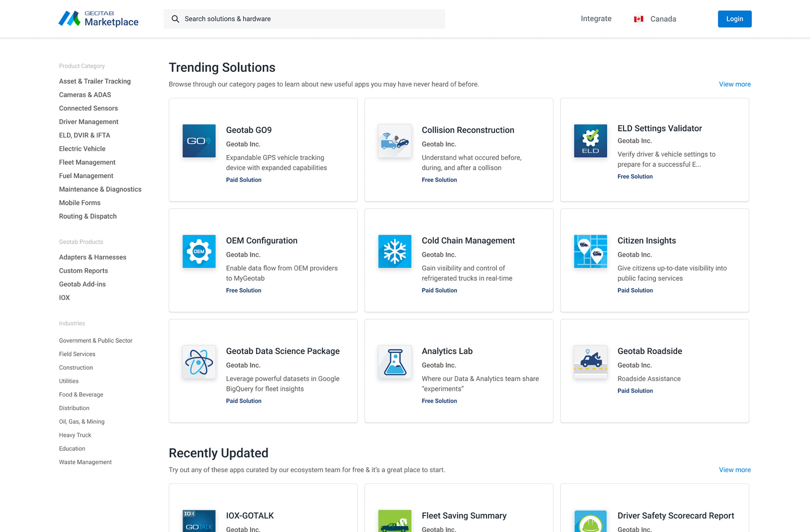The width and height of the screenshot is (810, 532).
Task: Open the ELD Settings Validator icon
Action: click(x=590, y=141)
